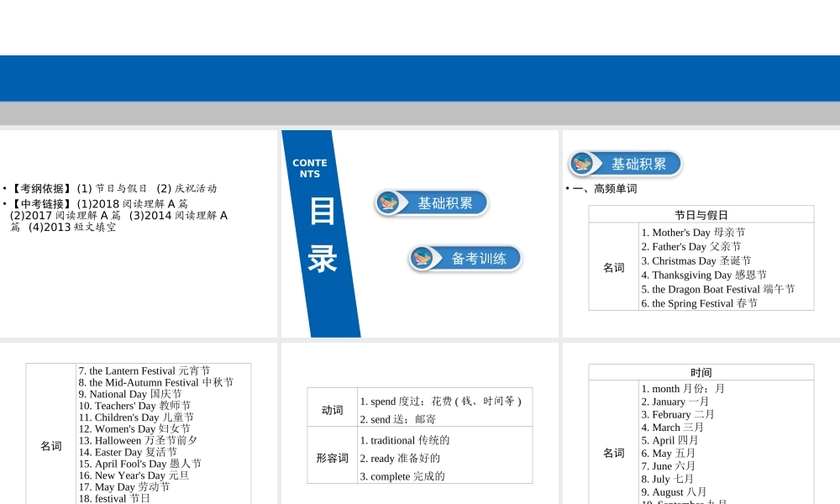Click the March 三月 row
The width and height of the screenshot is (840, 504).
[672, 427]
